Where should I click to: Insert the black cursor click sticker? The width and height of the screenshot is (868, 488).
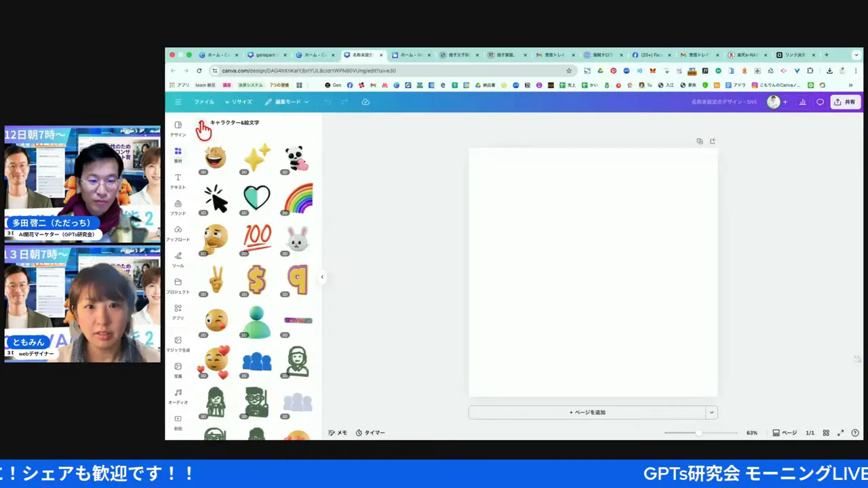pos(216,199)
